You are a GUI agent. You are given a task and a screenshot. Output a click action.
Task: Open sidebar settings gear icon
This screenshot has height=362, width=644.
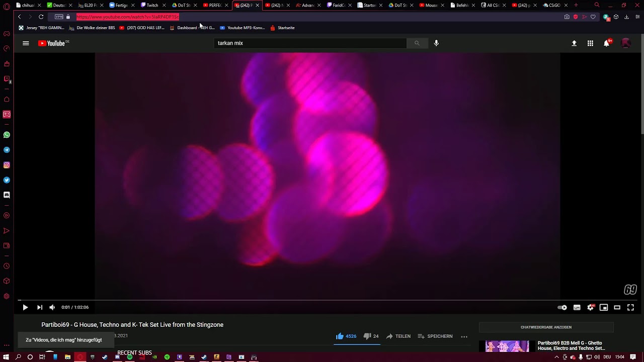click(7, 296)
